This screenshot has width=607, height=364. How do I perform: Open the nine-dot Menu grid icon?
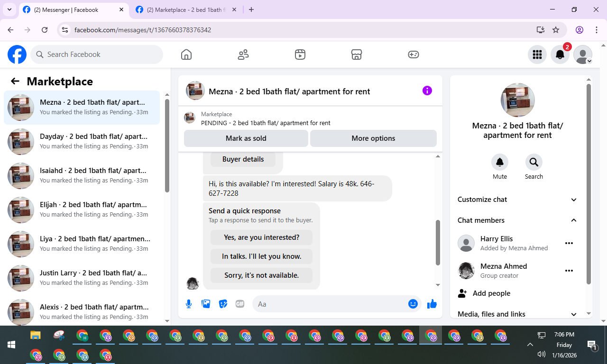click(x=537, y=55)
